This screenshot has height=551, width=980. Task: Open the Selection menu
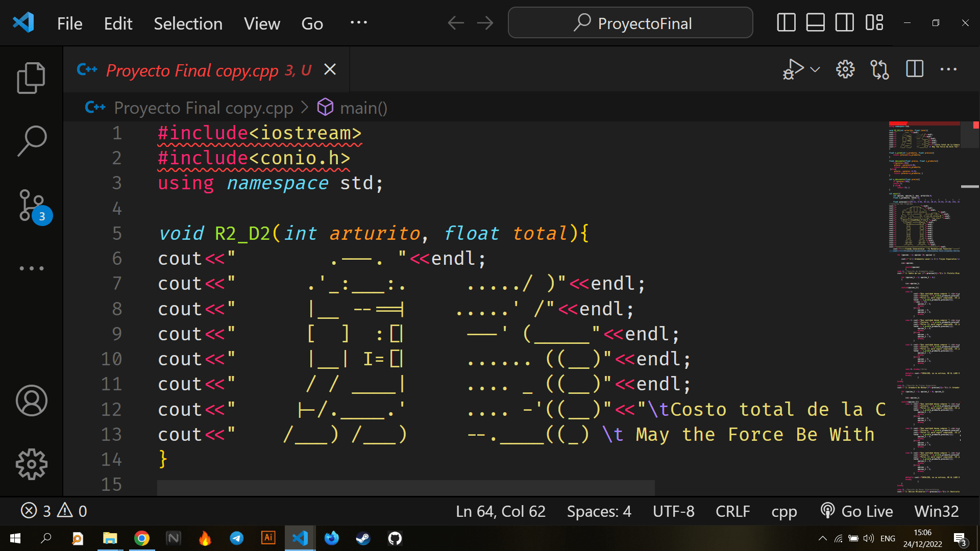(x=188, y=23)
